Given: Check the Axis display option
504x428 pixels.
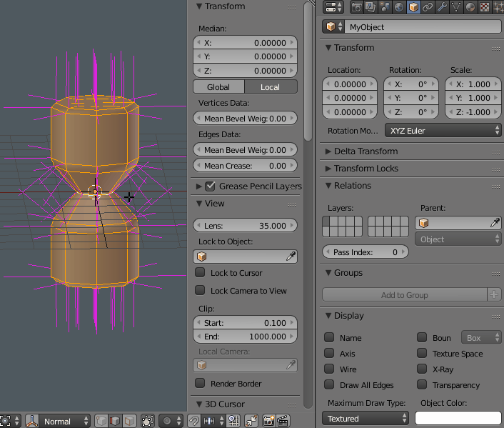Looking at the screenshot, I should coord(329,353).
